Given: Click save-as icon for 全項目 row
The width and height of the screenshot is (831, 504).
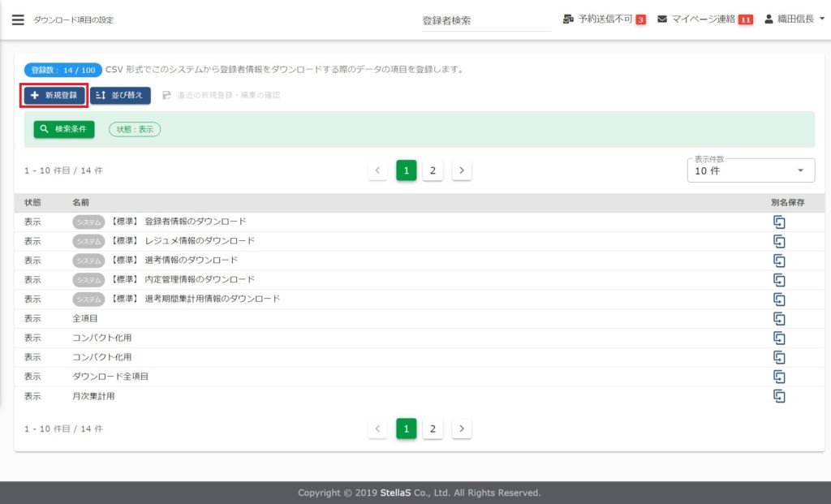Looking at the screenshot, I should pos(779,318).
